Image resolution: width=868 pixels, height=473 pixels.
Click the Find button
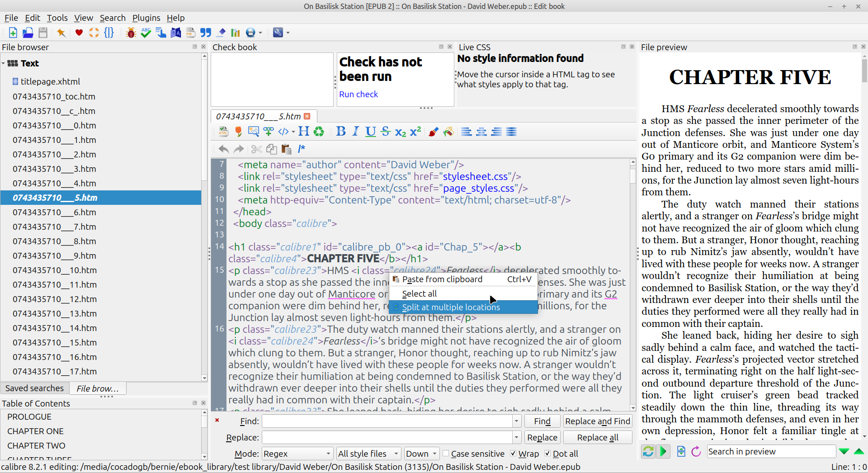pos(542,421)
